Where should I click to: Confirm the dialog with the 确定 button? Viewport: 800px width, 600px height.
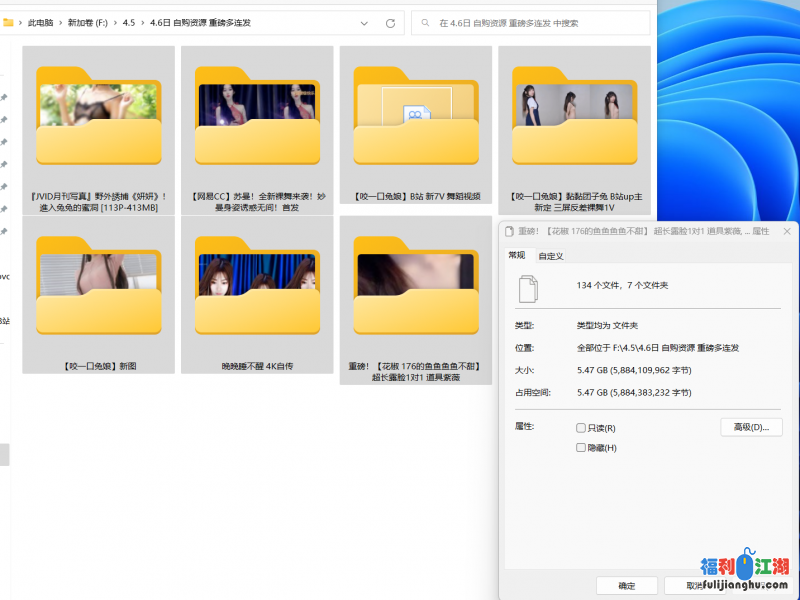click(x=626, y=585)
